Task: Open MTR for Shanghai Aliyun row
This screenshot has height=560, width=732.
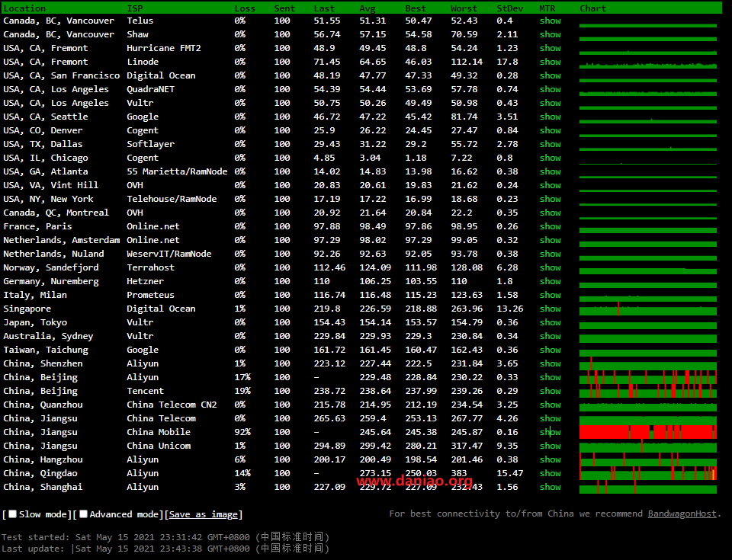Action: point(550,487)
